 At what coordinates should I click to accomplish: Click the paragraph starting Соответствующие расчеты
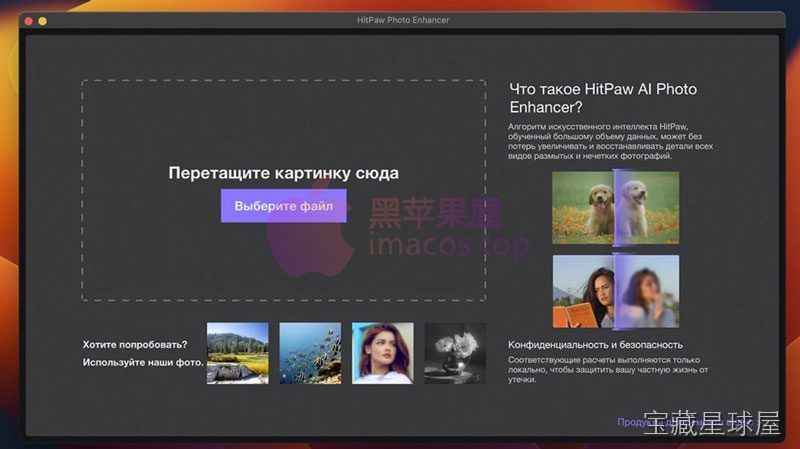click(608, 369)
